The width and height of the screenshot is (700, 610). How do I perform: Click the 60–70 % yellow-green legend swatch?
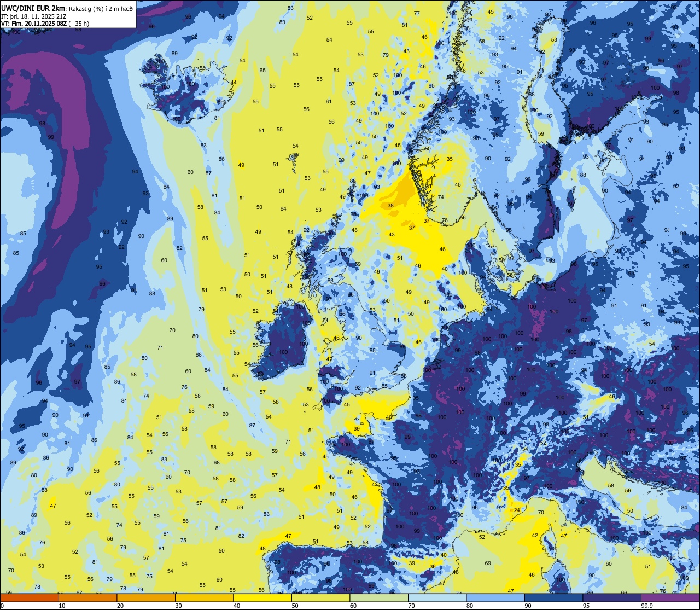[x=379, y=598]
